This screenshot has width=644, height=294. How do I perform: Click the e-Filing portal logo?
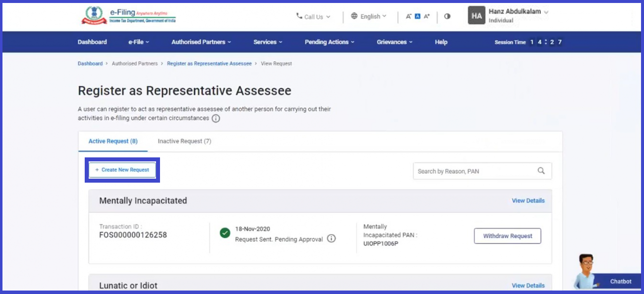pos(128,15)
